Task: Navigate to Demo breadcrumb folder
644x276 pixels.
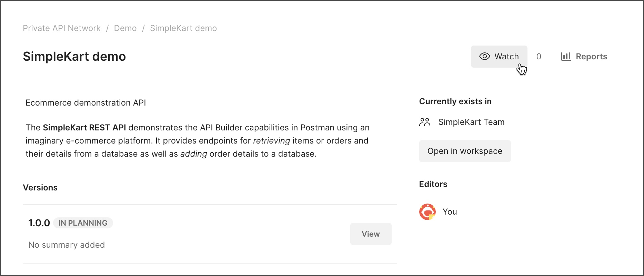Action: 125,28
